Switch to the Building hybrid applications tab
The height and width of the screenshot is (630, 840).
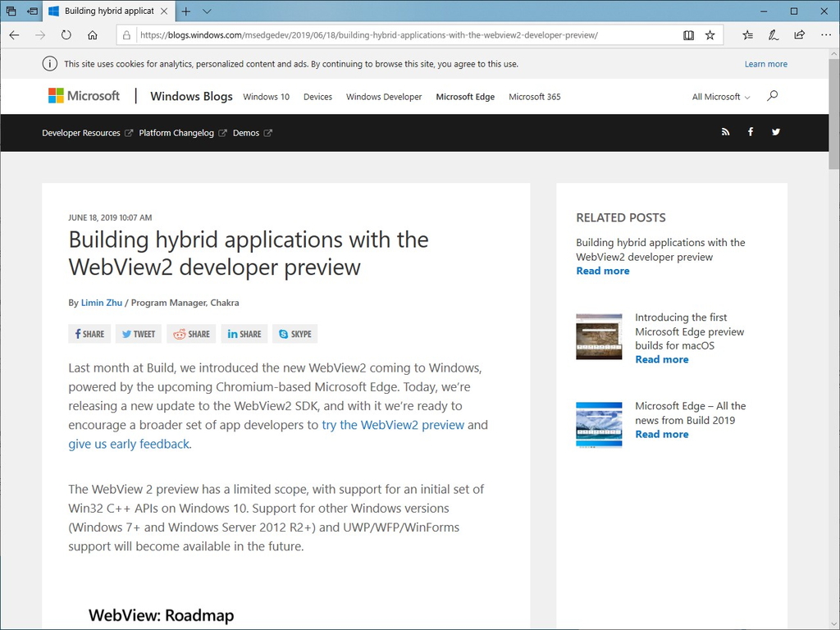tap(107, 11)
